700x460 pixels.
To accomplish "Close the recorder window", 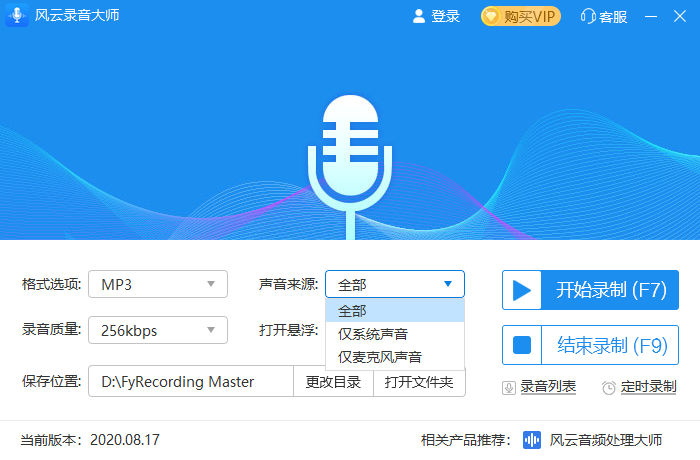I will click(680, 17).
